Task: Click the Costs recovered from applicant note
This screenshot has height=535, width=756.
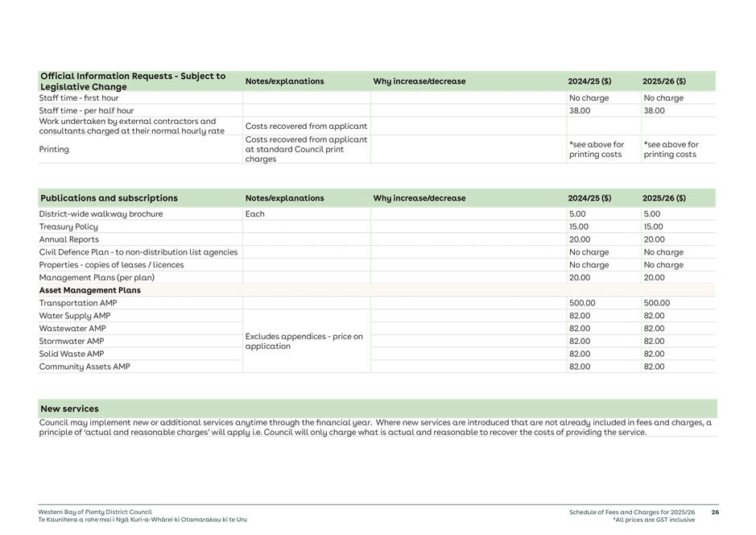Action: (x=306, y=126)
